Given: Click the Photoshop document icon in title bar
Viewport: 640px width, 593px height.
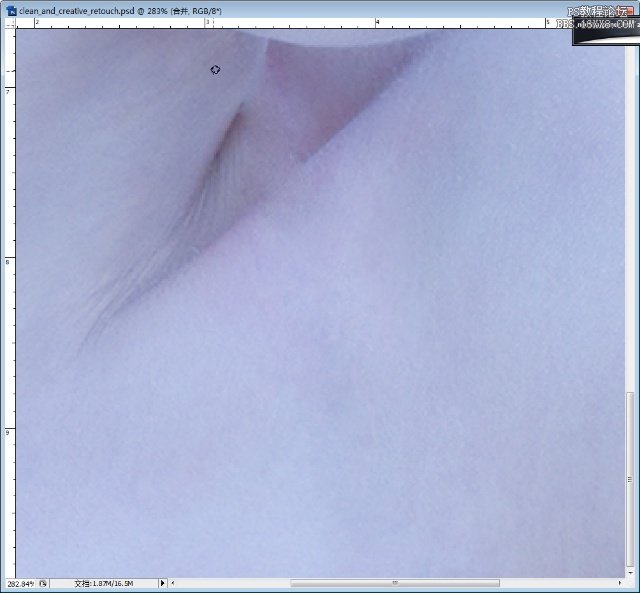Looking at the screenshot, I should click(11, 11).
